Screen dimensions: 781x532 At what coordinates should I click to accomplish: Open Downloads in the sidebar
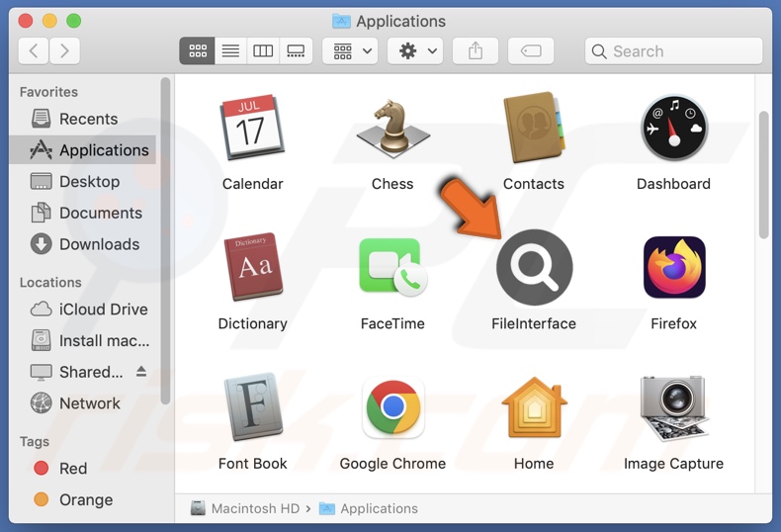[x=83, y=244]
